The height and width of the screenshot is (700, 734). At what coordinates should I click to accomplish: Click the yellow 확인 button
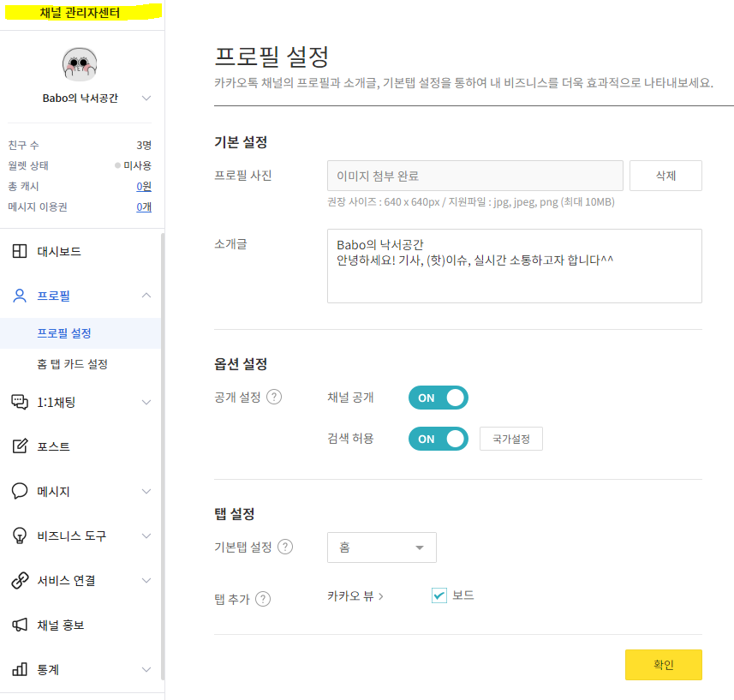tap(663, 664)
